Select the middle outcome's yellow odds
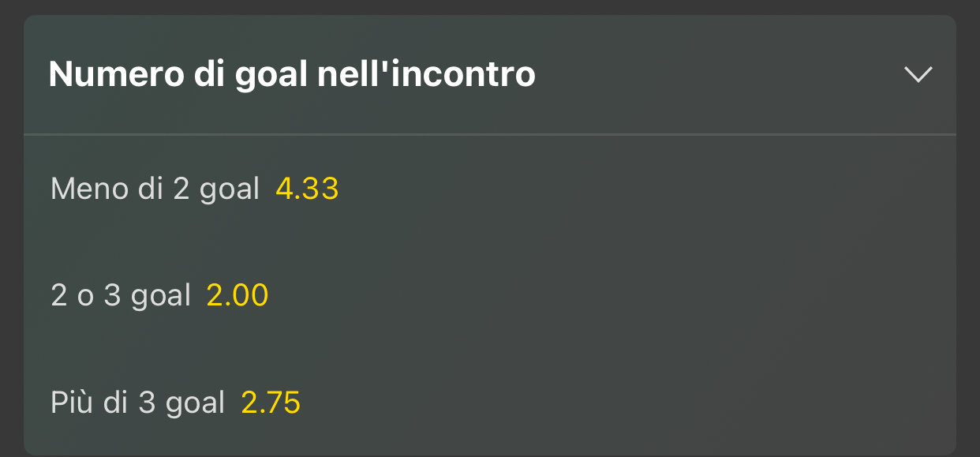The width and height of the screenshot is (980, 457). pyautogui.click(x=237, y=296)
